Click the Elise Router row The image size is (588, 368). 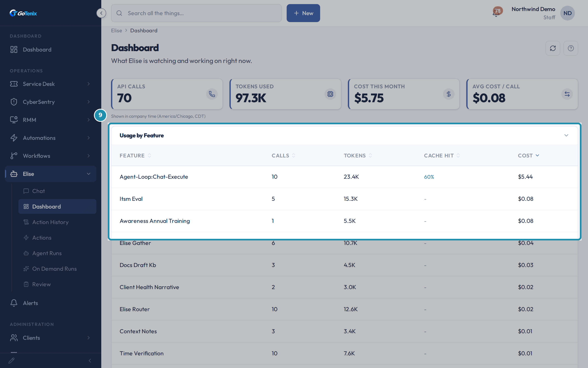tap(345, 309)
